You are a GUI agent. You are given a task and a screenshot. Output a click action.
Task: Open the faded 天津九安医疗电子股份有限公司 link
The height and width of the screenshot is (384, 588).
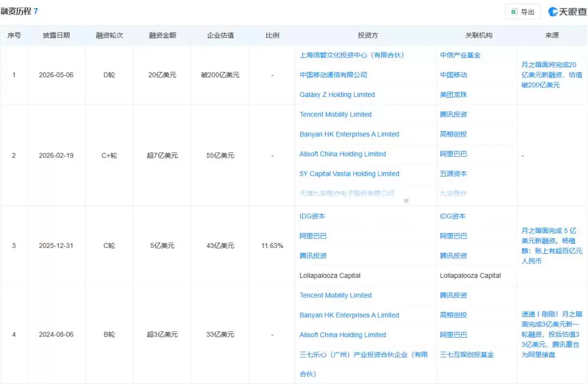click(x=346, y=193)
